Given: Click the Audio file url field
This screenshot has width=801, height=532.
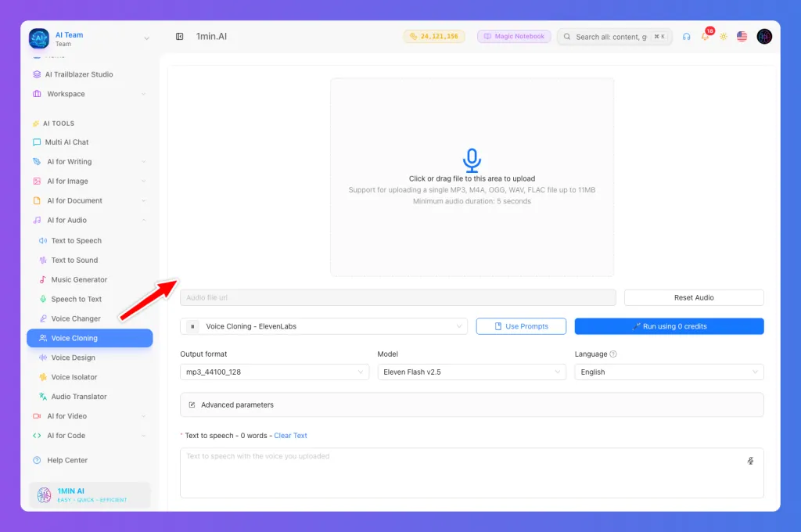Looking at the screenshot, I should point(398,297).
